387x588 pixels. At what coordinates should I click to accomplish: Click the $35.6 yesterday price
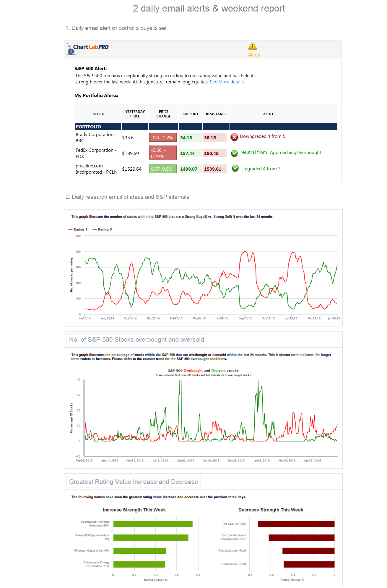[x=128, y=138]
